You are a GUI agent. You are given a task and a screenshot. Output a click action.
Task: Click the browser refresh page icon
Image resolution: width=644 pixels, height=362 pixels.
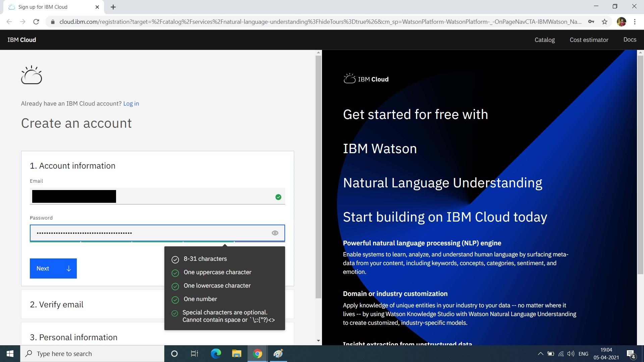(x=37, y=22)
